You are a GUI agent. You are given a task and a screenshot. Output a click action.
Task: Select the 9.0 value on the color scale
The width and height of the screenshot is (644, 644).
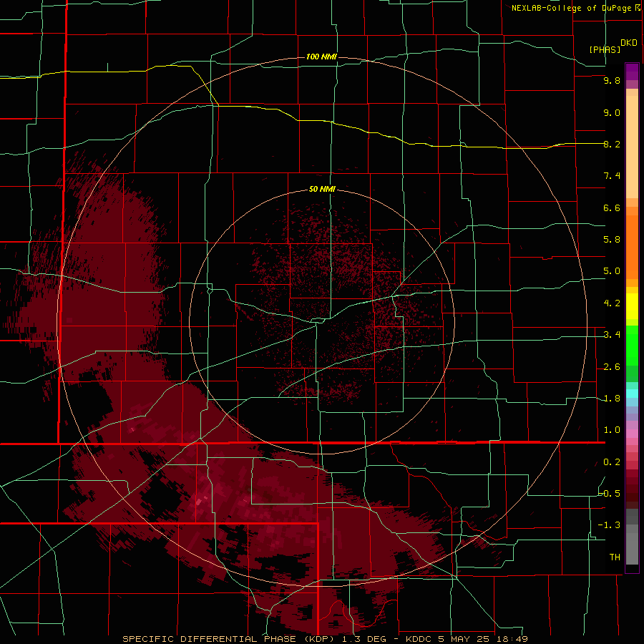(x=612, y=112)
